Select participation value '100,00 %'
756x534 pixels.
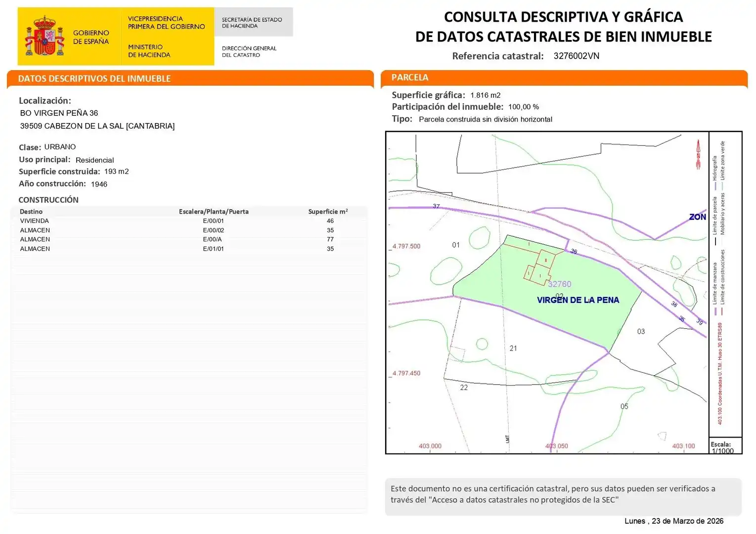pos(524,107)
